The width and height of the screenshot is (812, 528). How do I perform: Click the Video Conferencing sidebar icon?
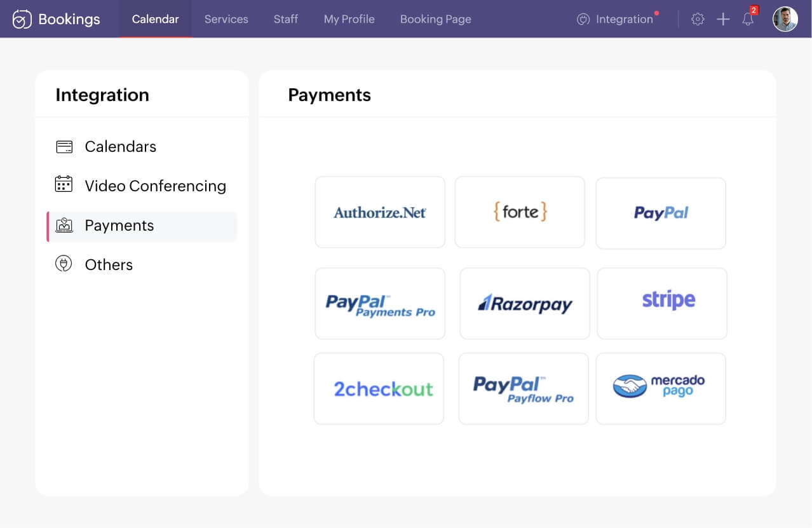(64, 184)
